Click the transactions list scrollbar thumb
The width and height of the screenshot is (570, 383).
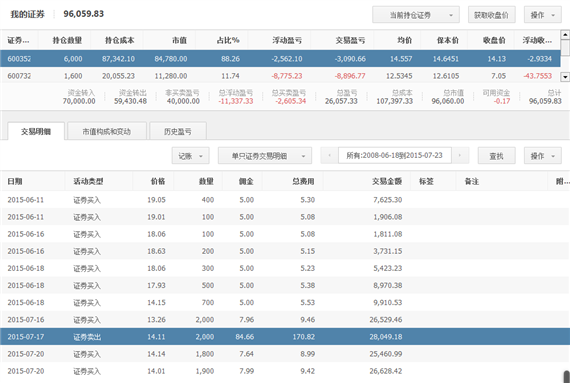(566, 376)
